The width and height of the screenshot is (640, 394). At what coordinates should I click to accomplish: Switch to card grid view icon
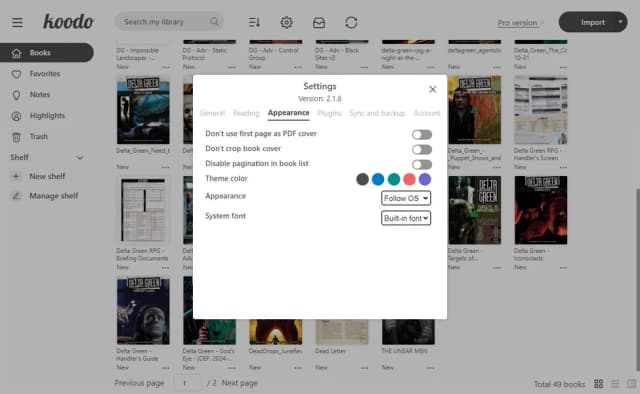[x=598, y=383]
